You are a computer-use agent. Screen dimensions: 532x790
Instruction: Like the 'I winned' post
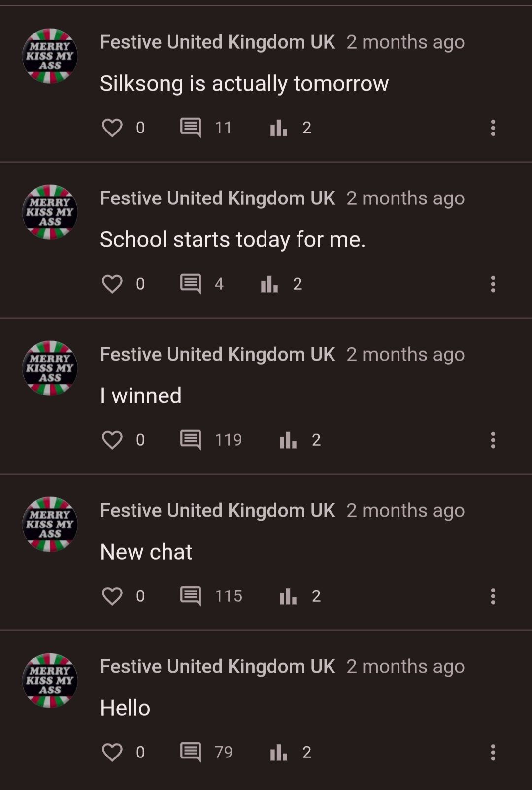[x=112, y=440]
